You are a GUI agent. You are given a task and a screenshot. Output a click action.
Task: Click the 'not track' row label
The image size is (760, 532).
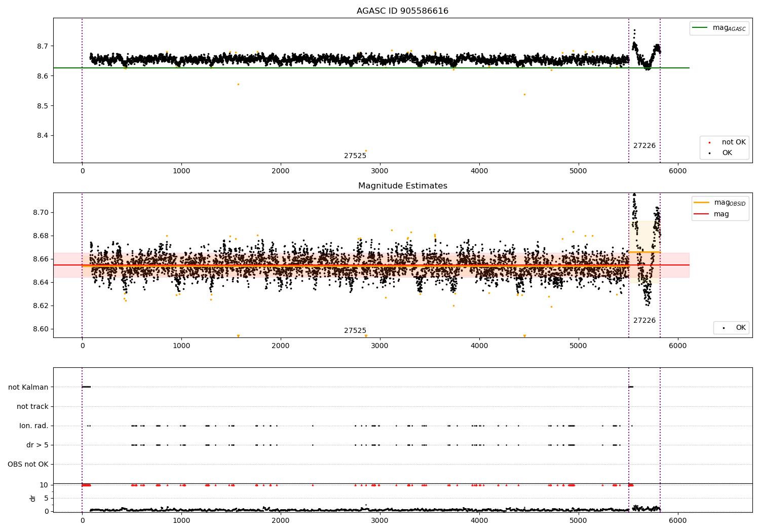tap(32, 406)
